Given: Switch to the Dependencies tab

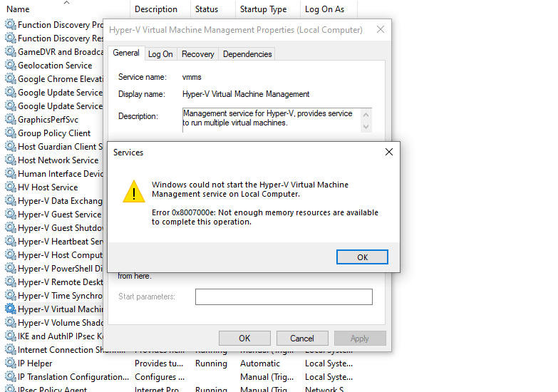Looking at the screenshot, I should (247, 54).
